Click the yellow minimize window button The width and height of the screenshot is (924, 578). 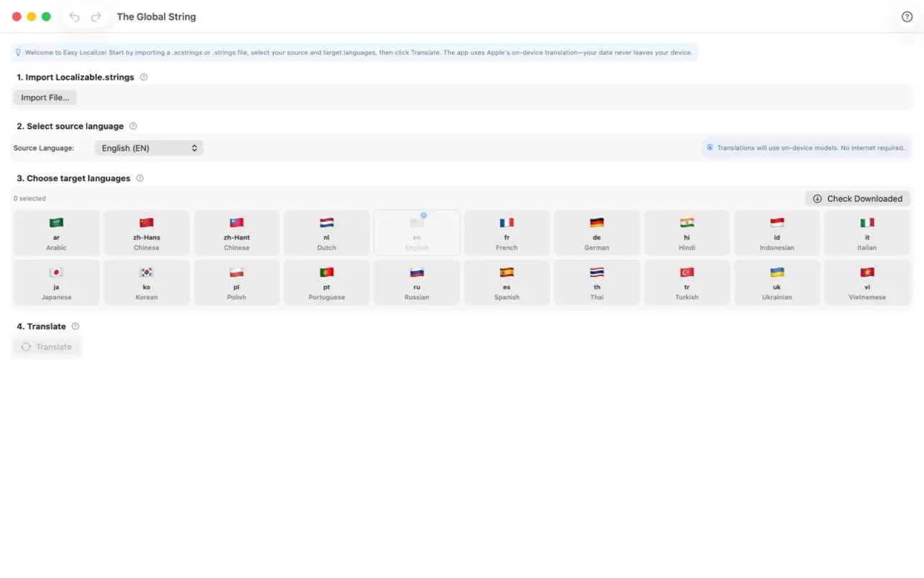point(32,17)
